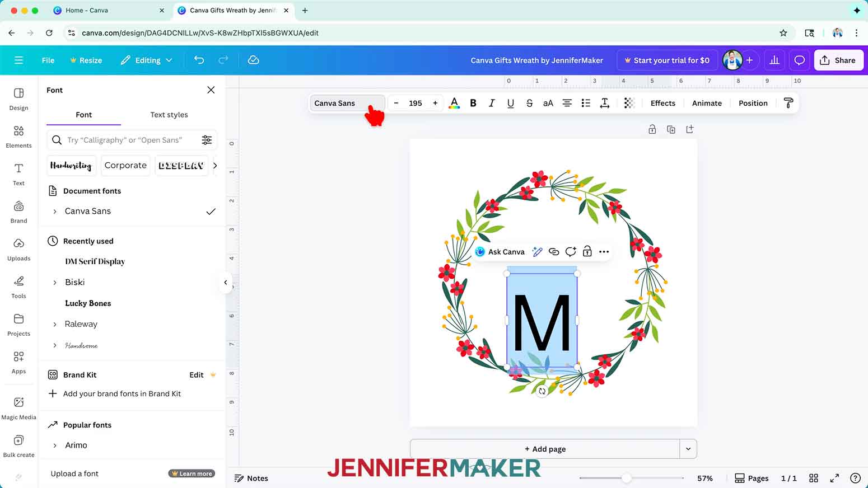Open the Editing mode dropdown
This screenshot has height=488, width=868.
pos(147,60)
